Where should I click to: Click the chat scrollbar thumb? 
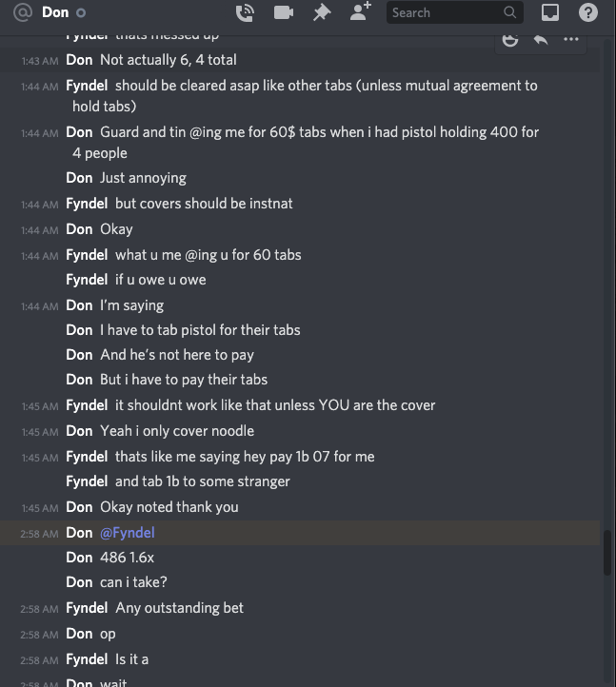[x=607, y=552]
